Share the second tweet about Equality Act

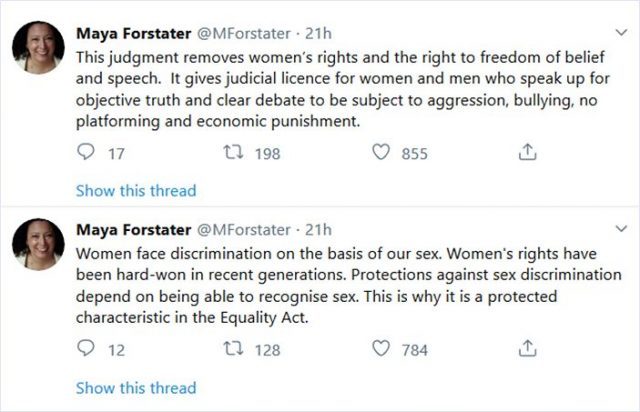[x=527, y=349]
